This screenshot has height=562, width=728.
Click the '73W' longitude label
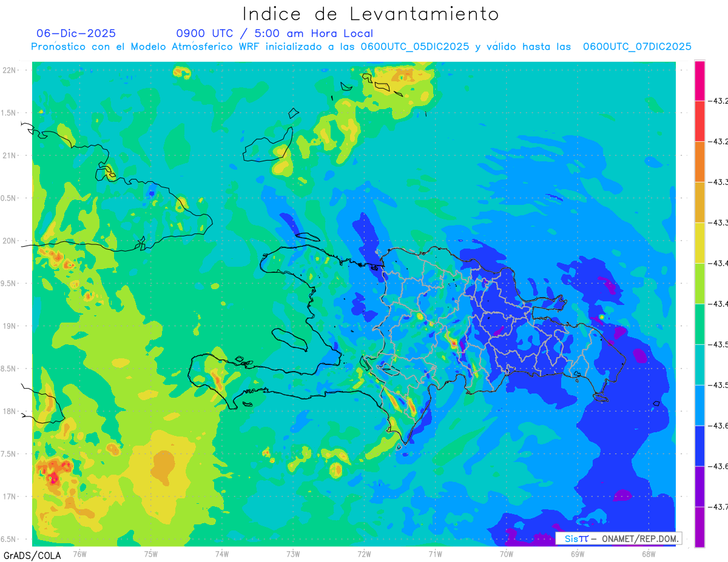click(x=293, y=554)
